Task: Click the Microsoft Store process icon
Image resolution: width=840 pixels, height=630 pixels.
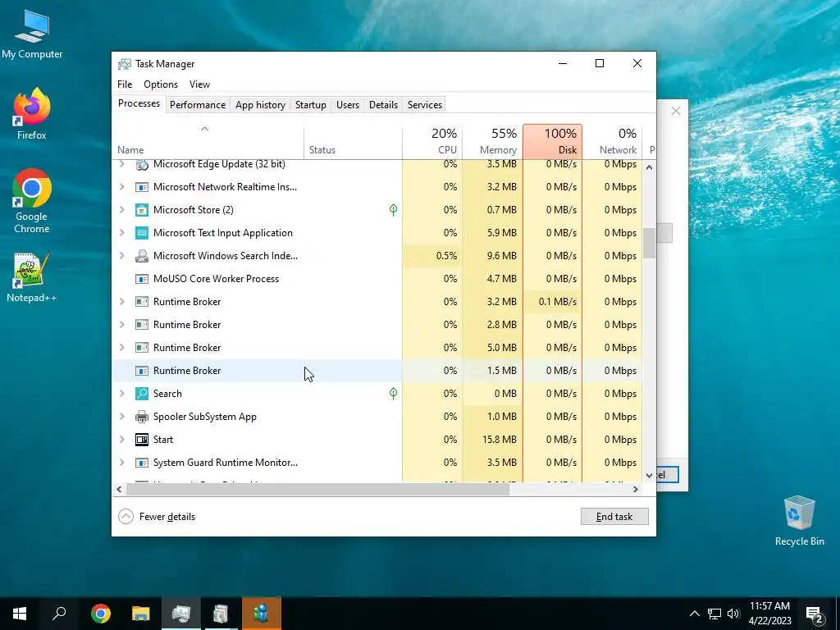Action: pos(141,210)
